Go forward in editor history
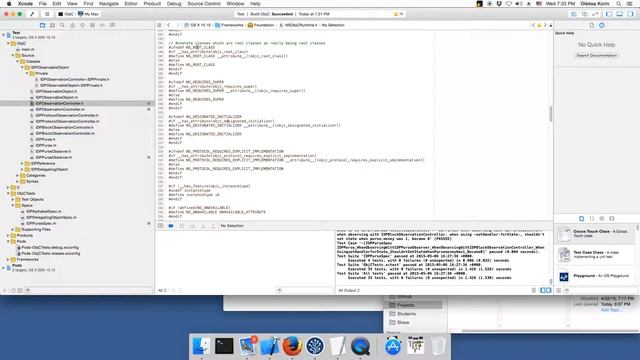This screenshot has height=360, width=640. [x=177, y=25]
